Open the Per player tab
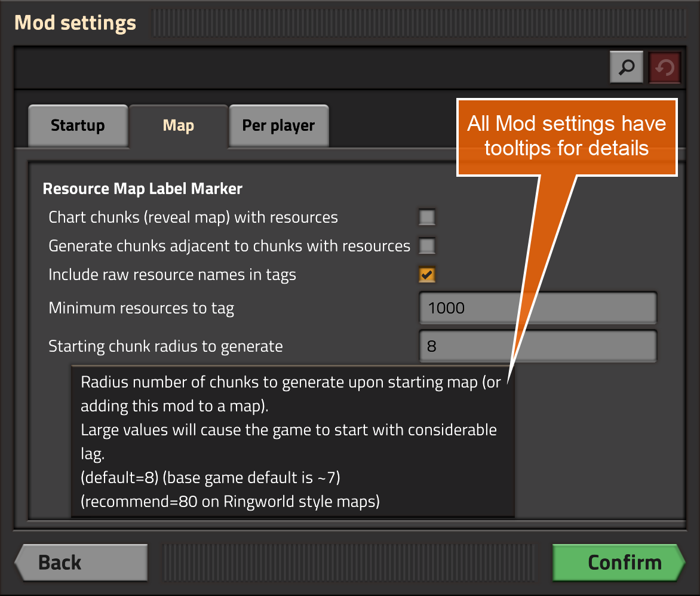The width and height of the screenshot is (700, 596). coord(278,126)
